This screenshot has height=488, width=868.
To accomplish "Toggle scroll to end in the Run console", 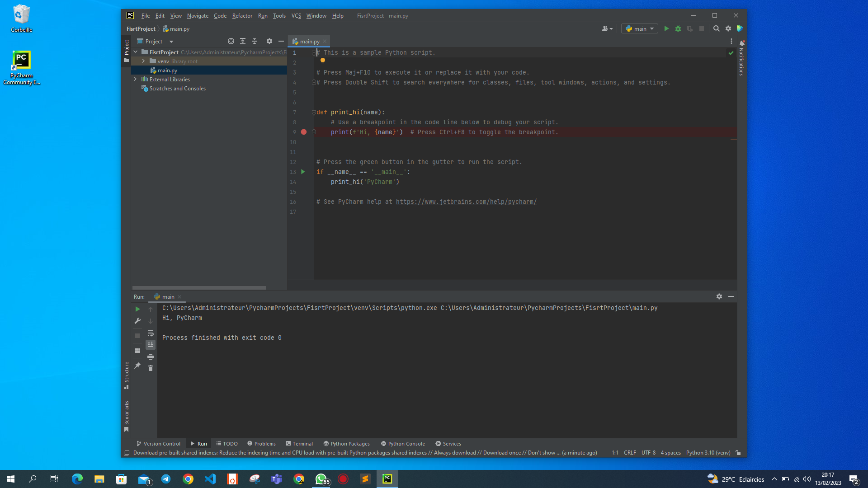I will coord(151,344).
